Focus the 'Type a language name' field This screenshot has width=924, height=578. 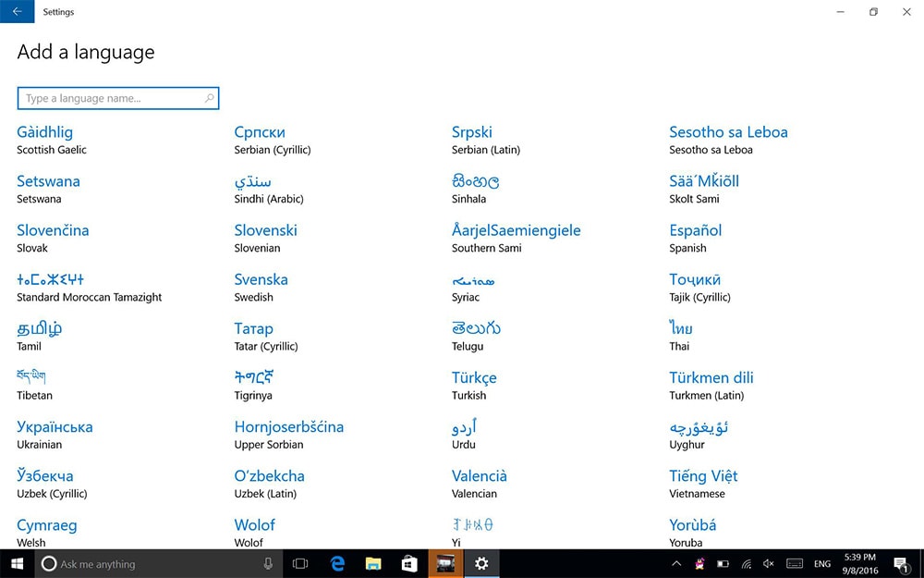(111, 98)
